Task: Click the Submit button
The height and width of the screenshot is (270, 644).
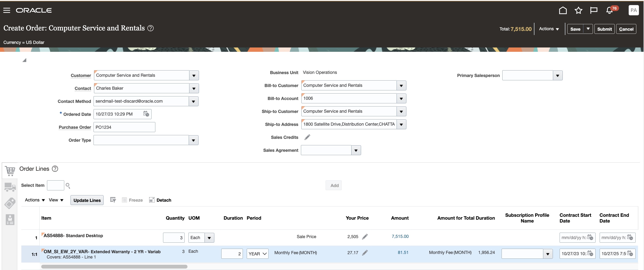Action: 604,29
